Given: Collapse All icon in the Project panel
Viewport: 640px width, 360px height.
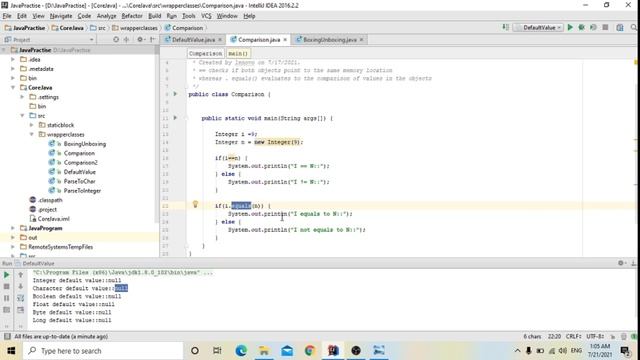Looking at the screenshot, I should tap(127, 40).
